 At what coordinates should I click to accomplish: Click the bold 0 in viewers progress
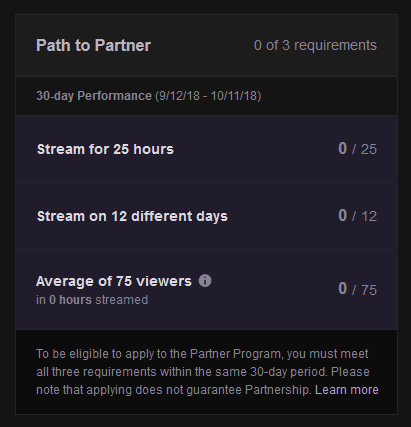343,289
